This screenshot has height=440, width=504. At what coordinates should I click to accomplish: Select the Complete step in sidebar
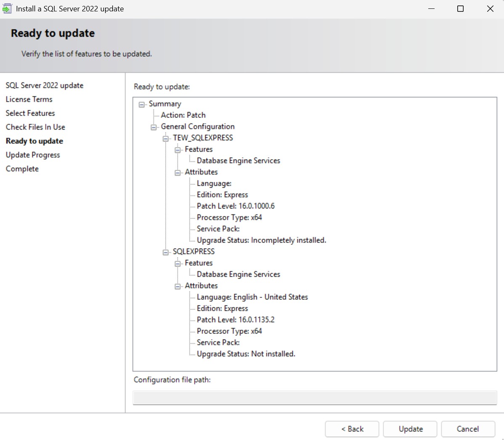pyautogui.click(x=22, y=169)
